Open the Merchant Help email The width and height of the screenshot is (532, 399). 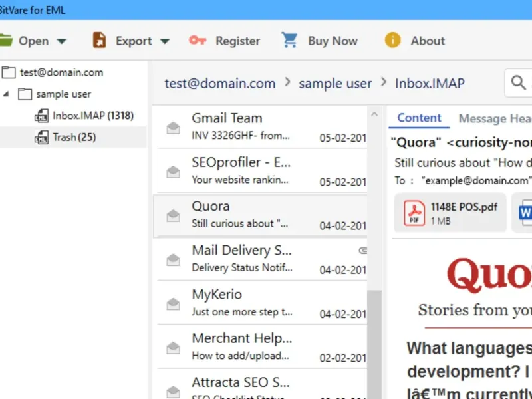(261, 347)
